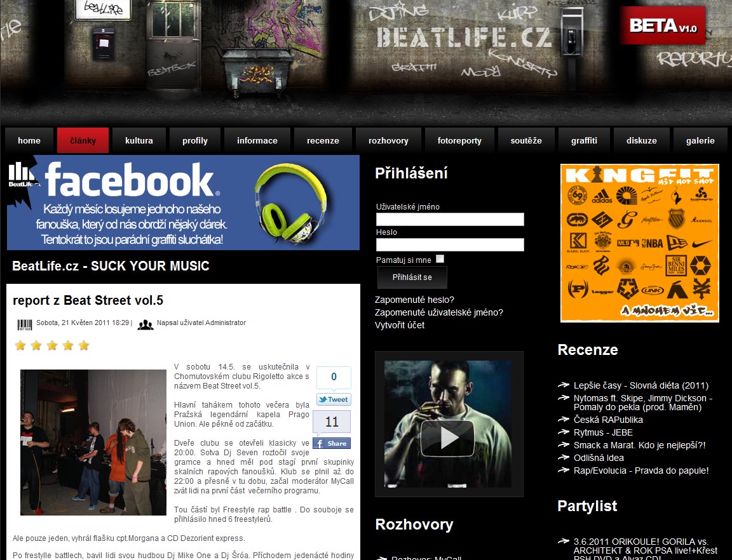Open the profily menu item
Viewport: 732px width, 560px height.
195,140
